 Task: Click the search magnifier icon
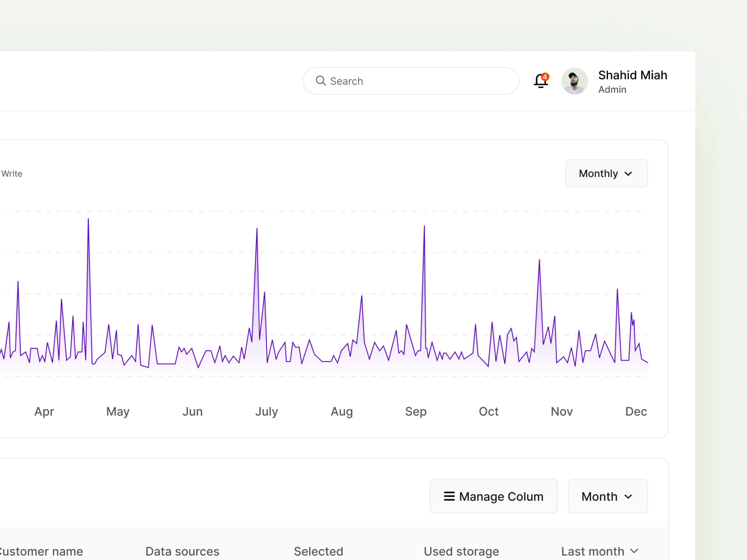pos(321,81)
